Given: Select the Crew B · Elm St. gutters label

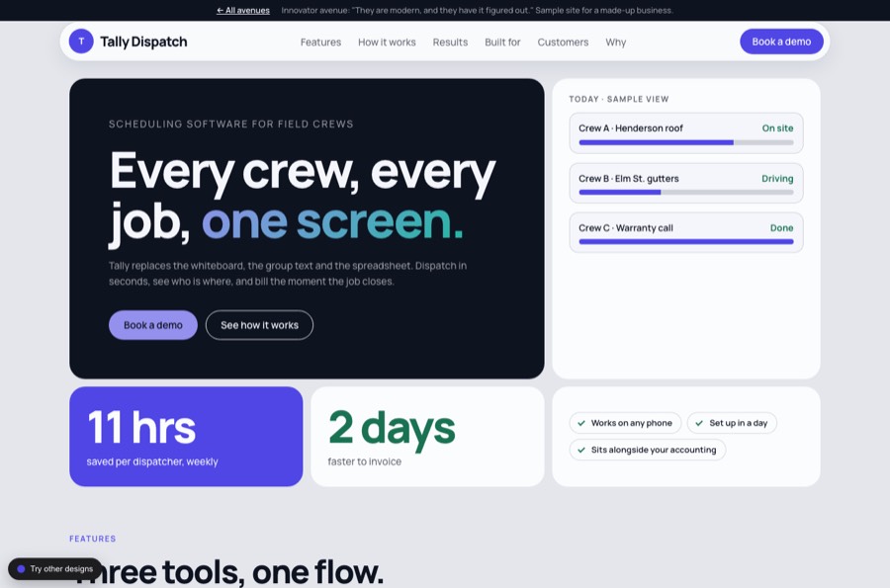Looking at the screenshot, I should (628, 179).
